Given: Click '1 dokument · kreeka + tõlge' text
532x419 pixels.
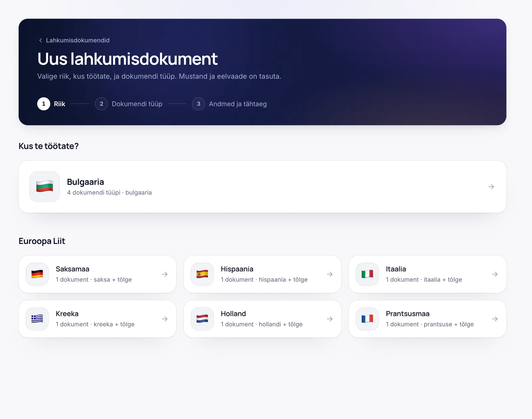Looking at the screenshot, I should point(95,324).
